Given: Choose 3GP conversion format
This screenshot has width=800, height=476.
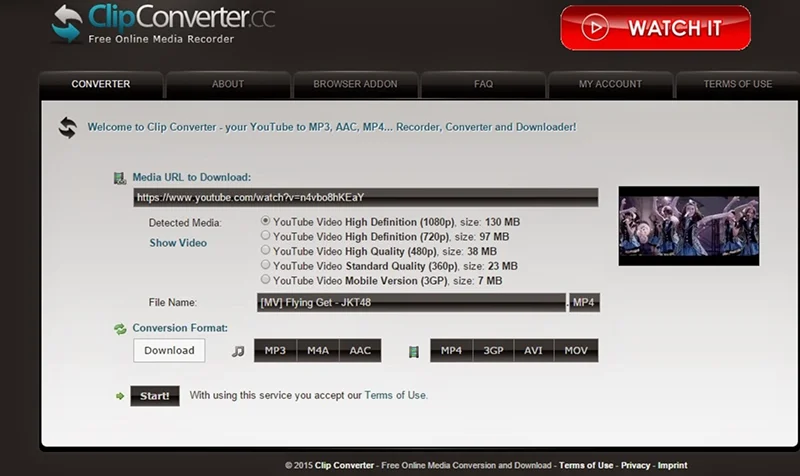Looking at the screenshot, I should (x=493, y=350).
